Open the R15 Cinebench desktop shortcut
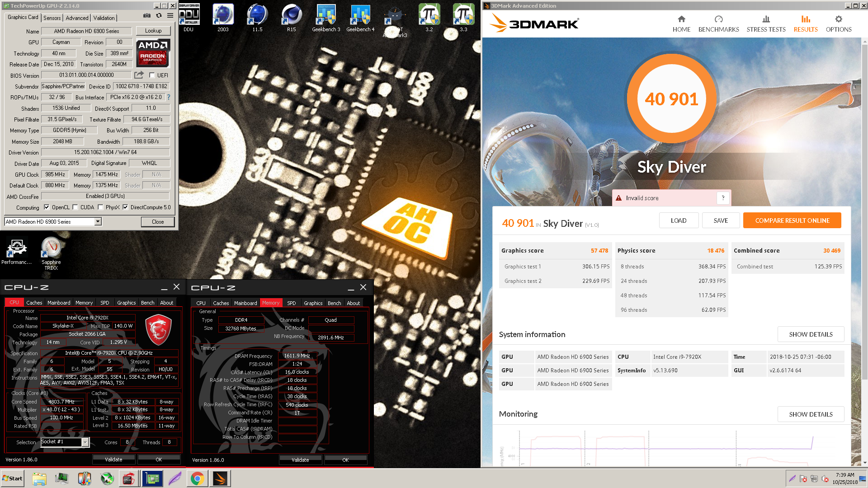Screen dimensions: 868x488 coord(292,18)
